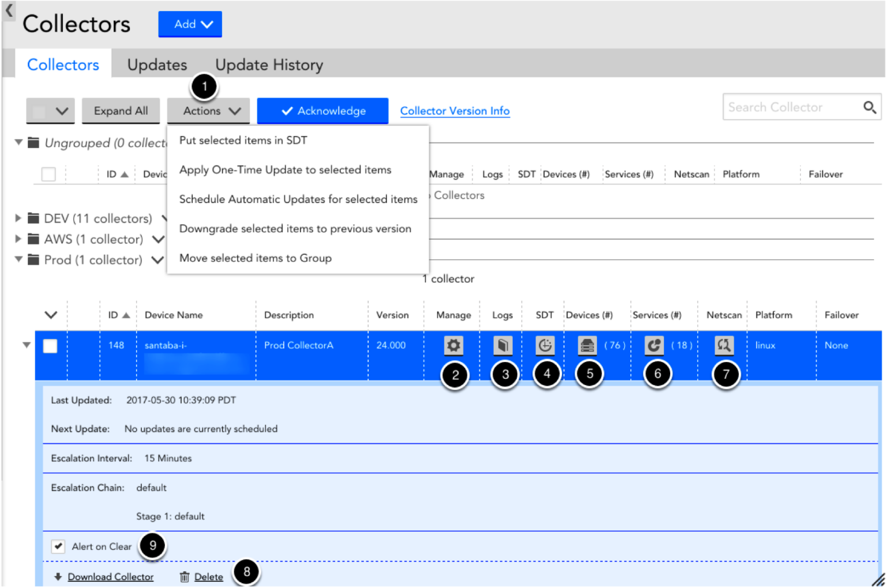886x588 pixels.
Task: Open the Manage settings for Prod CollectorA
Action: coord(453,345)
